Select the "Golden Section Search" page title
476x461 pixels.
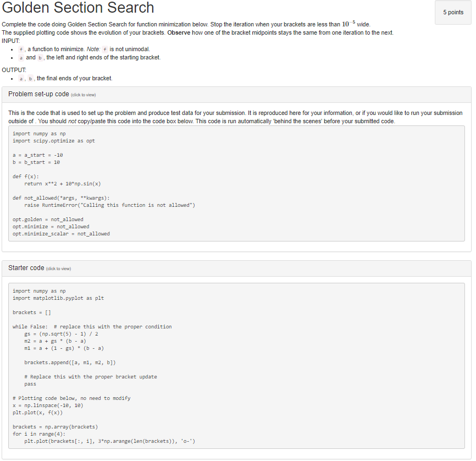click(x=78, y=8)
